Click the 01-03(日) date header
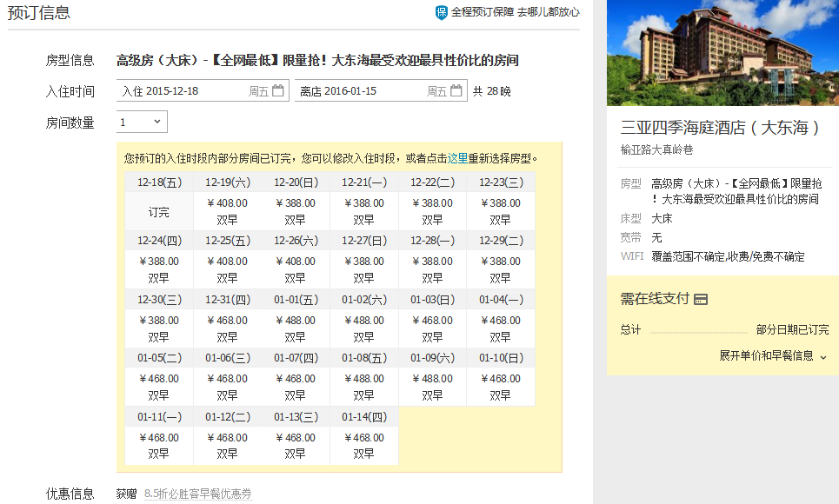 432,300
